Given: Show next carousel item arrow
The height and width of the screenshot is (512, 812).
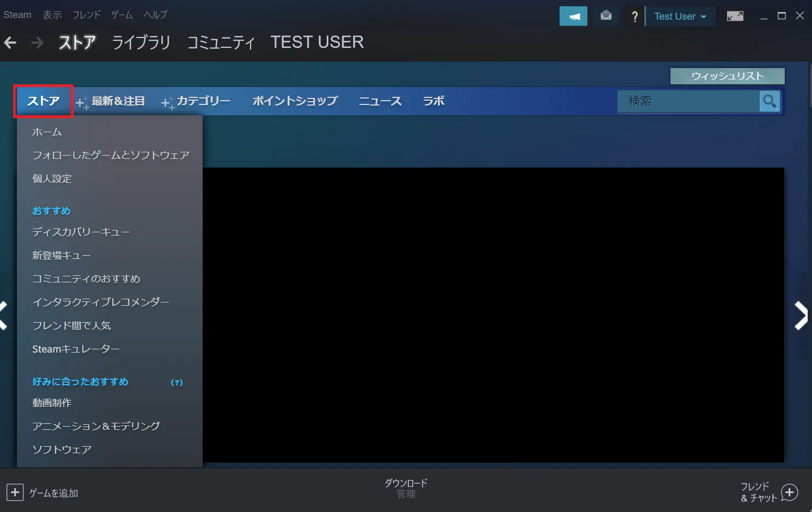Looking at the screenshot, I should [801, 316].
